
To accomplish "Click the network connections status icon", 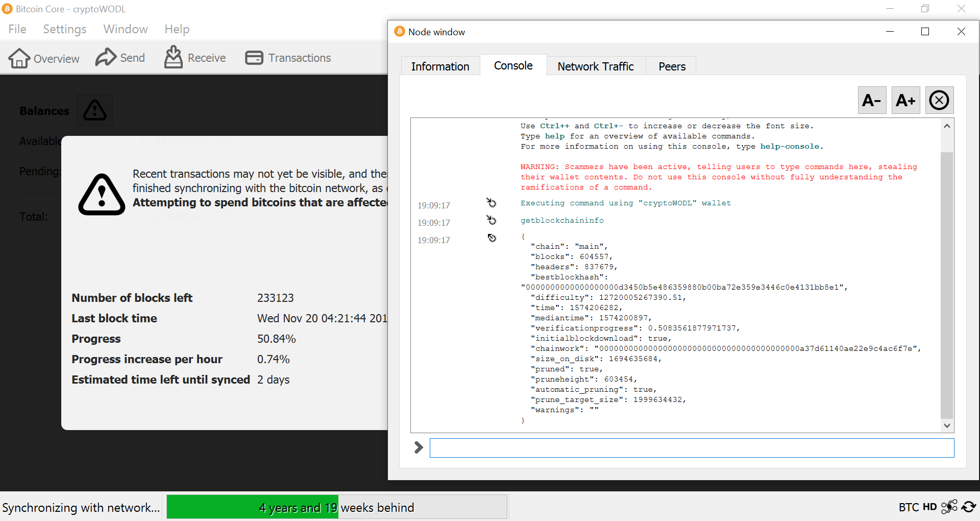I will (949, 507).
